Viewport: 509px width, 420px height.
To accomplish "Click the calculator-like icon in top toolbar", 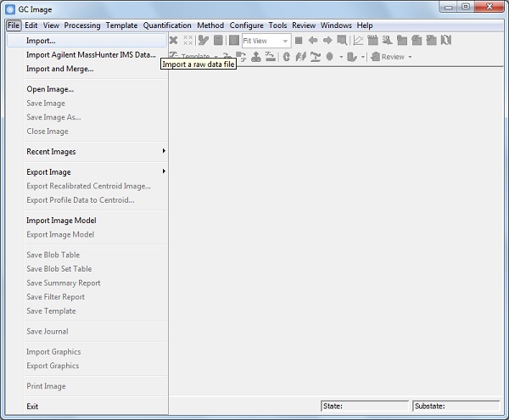I will coord(219,40).
